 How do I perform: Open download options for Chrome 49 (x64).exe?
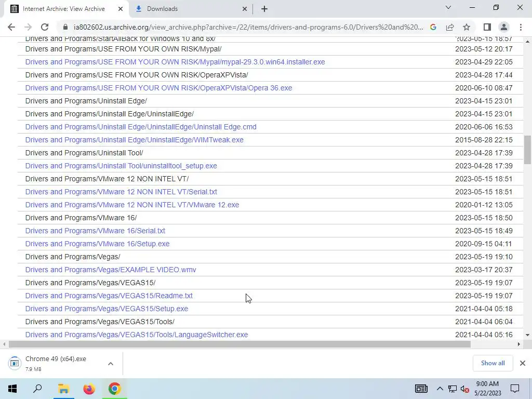[x=110, y=364]
